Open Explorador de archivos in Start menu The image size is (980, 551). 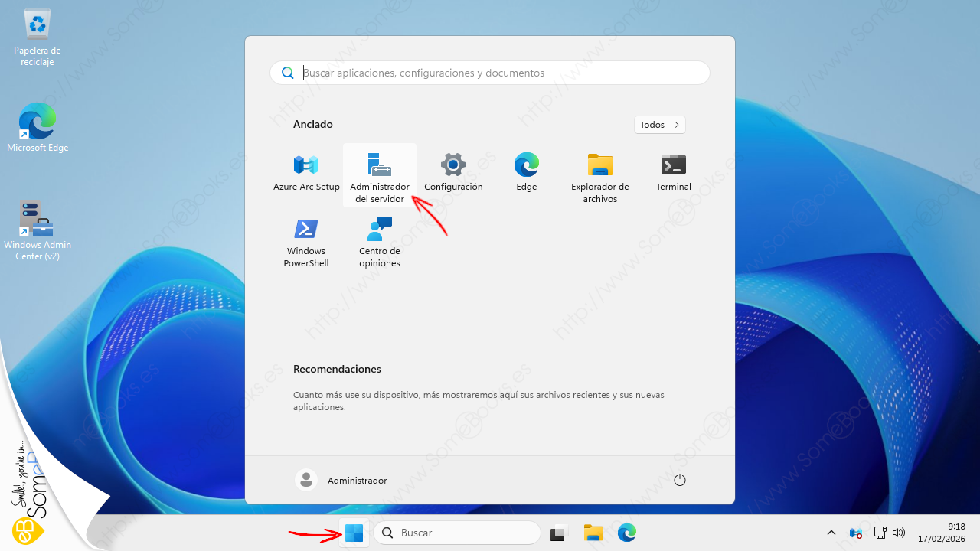600,176
